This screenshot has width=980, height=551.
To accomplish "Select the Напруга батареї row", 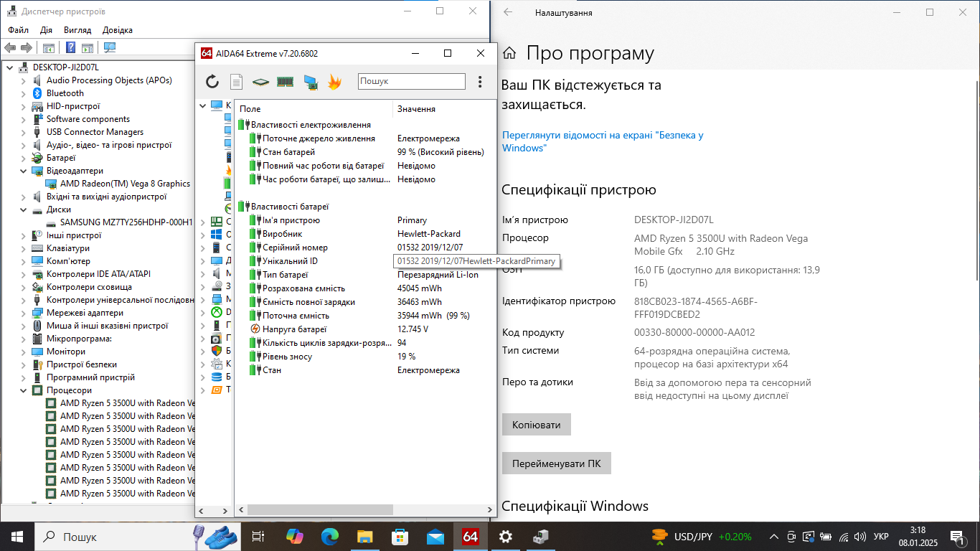I will [365, 329].
